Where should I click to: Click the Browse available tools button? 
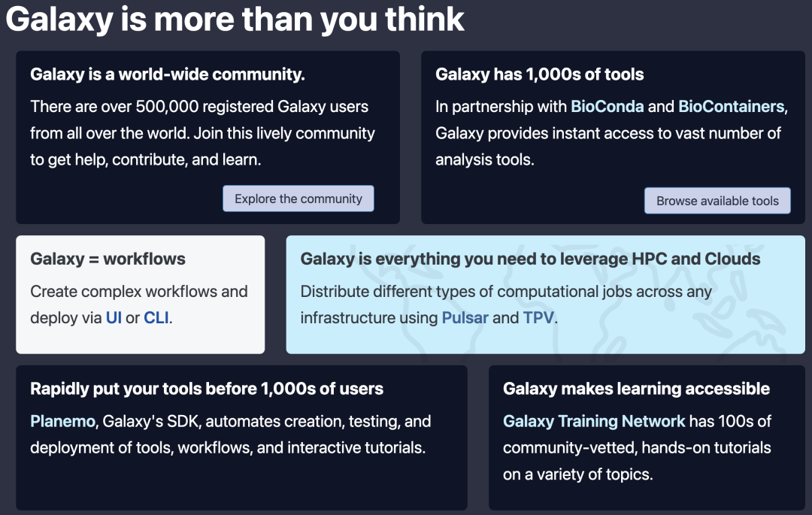[717, 201]
